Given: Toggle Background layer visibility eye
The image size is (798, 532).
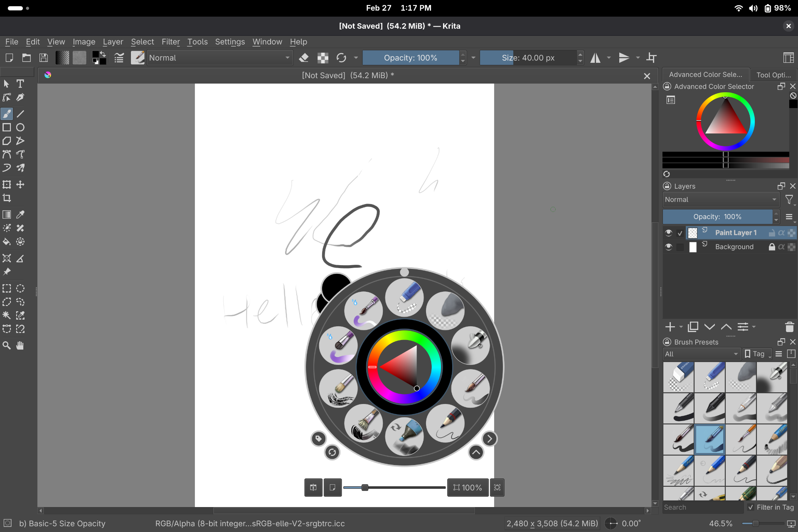Looking at the screenshot, I should [668, 247].
